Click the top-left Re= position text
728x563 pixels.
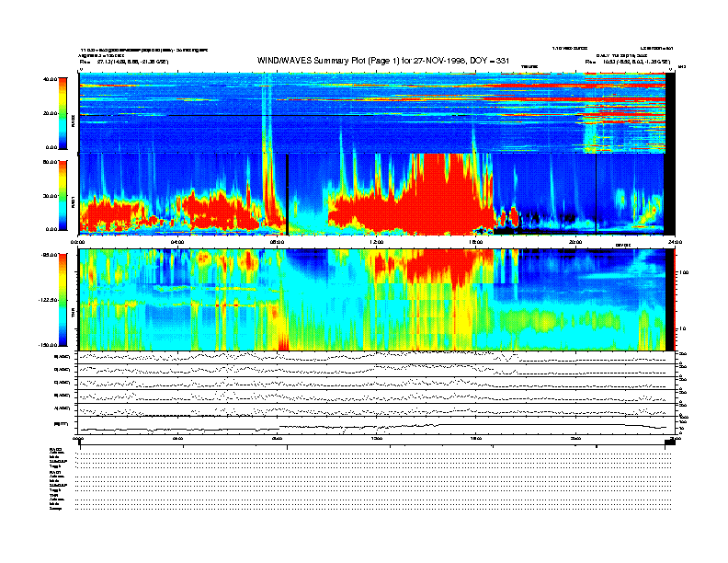pyautogui.click(x=124, y=62)
